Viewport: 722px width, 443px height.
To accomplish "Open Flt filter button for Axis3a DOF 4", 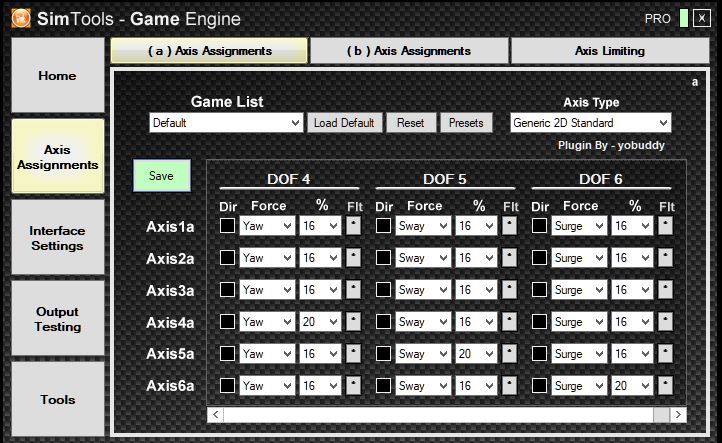I will coord(353,290).
